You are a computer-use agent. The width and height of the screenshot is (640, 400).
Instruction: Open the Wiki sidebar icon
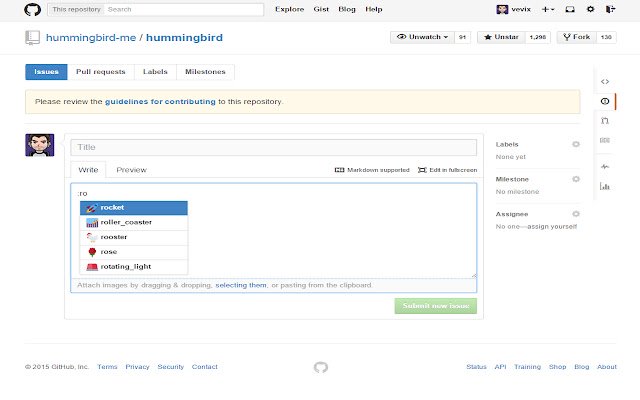click(x=604, y=140)
